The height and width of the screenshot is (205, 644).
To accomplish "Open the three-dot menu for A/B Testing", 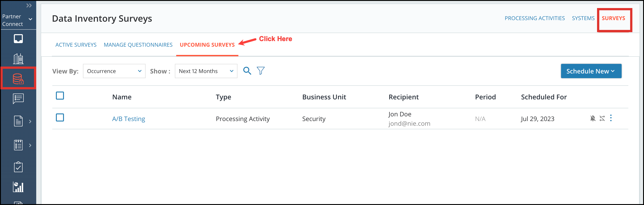I will (611, 118).
